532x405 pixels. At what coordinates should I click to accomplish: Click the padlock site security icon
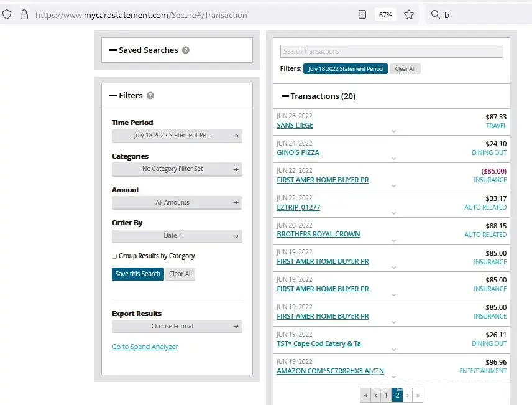(24, 15)
